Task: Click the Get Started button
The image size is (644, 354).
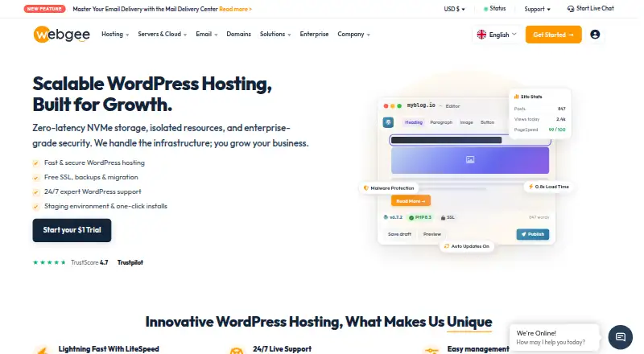Action: (x=553, y=35)
